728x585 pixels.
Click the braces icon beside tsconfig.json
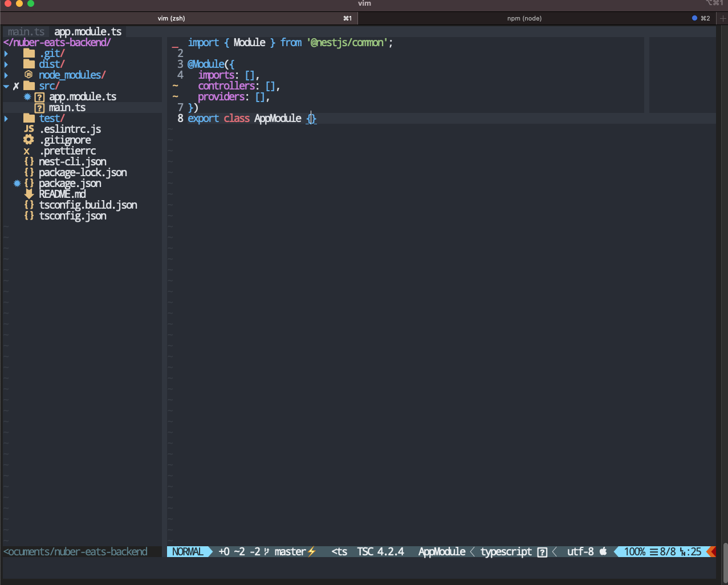coord(29,216)
